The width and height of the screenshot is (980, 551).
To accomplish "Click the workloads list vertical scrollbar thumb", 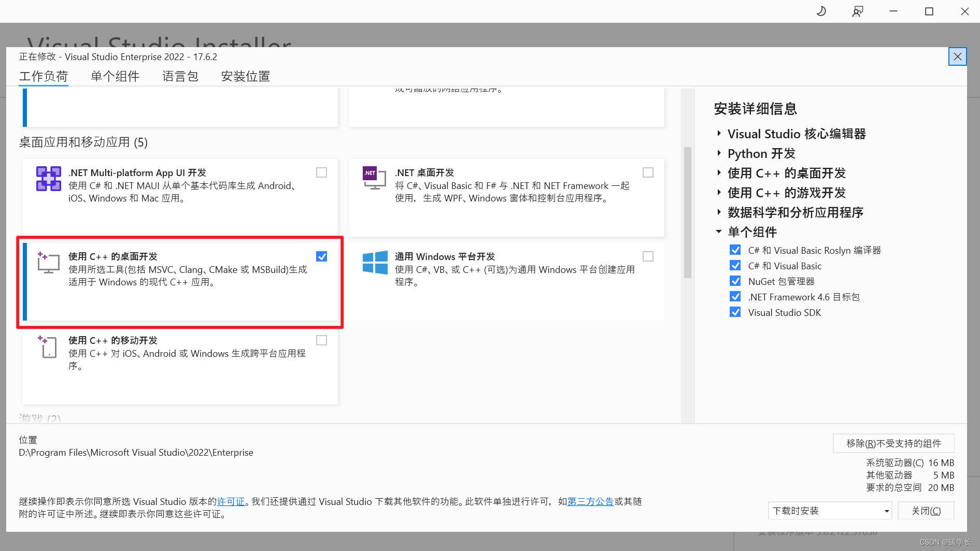I will click(688, 213).
